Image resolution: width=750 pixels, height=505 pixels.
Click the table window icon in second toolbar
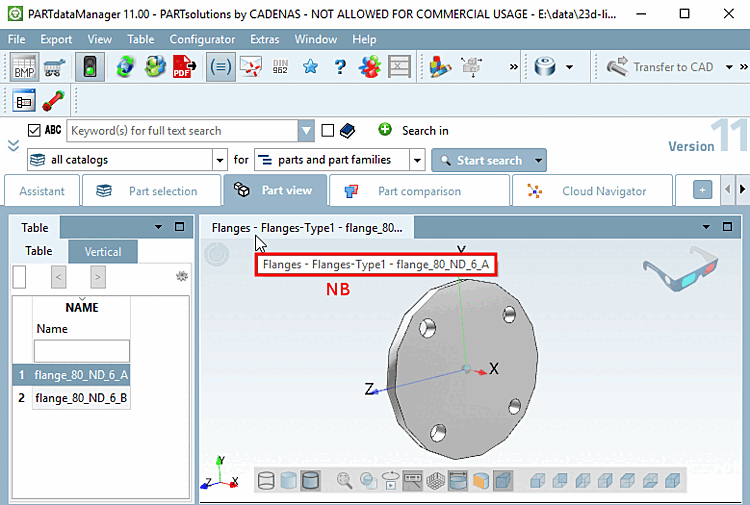(x=24, y=101)
